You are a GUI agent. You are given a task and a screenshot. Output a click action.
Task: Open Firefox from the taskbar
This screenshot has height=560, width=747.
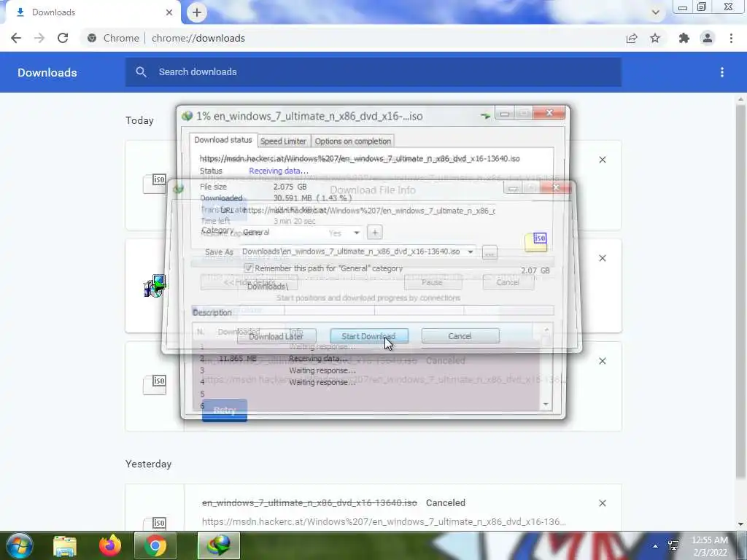pyautogui.click(x=110, y=545)
